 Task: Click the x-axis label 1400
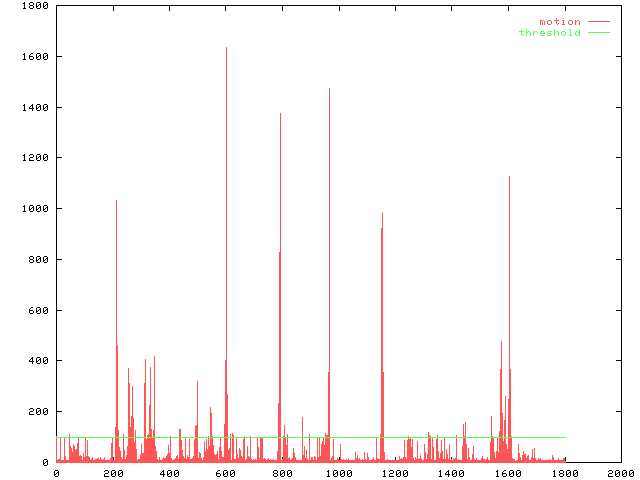click(x=451, y=473)
